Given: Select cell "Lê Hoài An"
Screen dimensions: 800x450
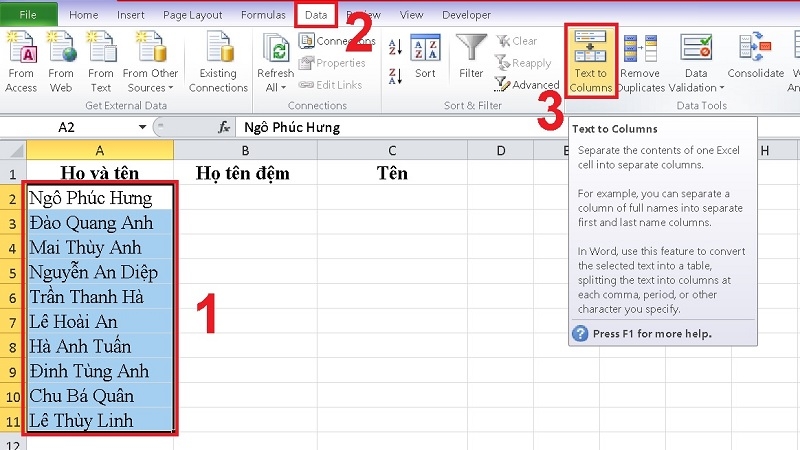Looking at the screenshot, I should click(x=100, y=321).
